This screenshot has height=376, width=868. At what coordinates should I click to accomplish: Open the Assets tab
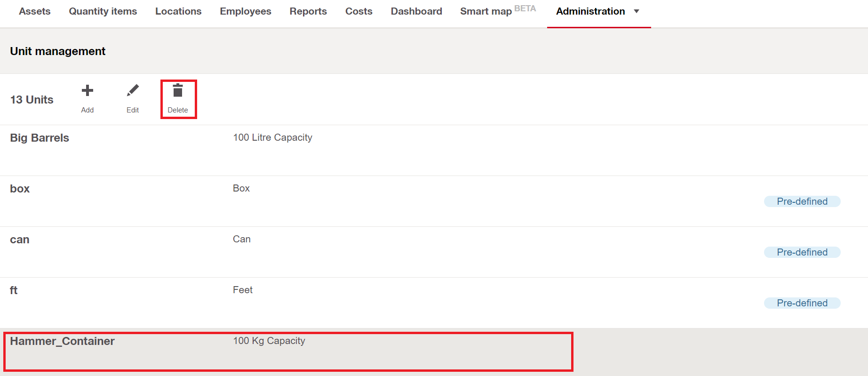tap(35, 11)
